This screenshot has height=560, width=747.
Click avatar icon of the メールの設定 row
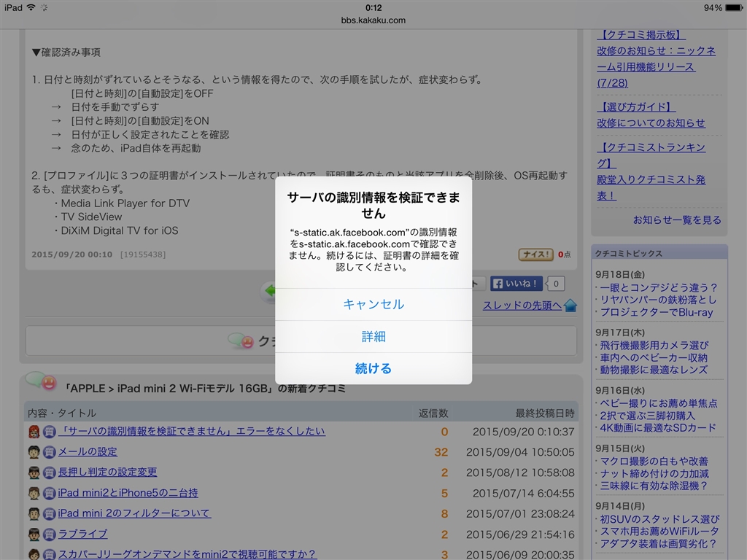pos(34,452)
